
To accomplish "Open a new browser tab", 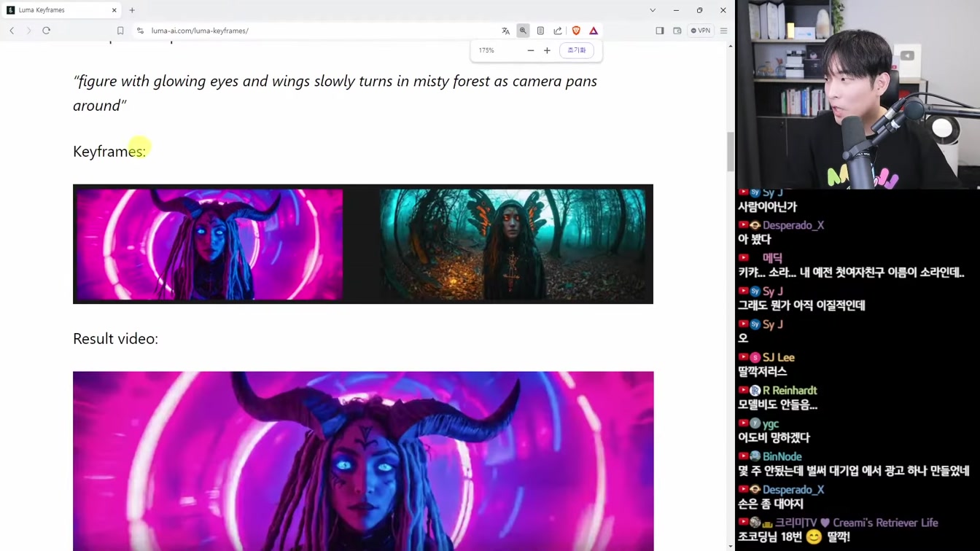I will pos(132,10).
